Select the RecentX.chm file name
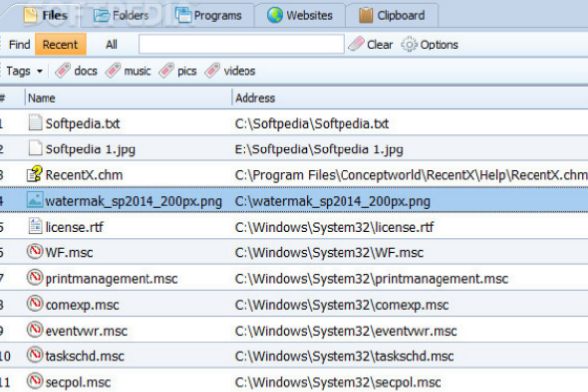 click(83, 175)
